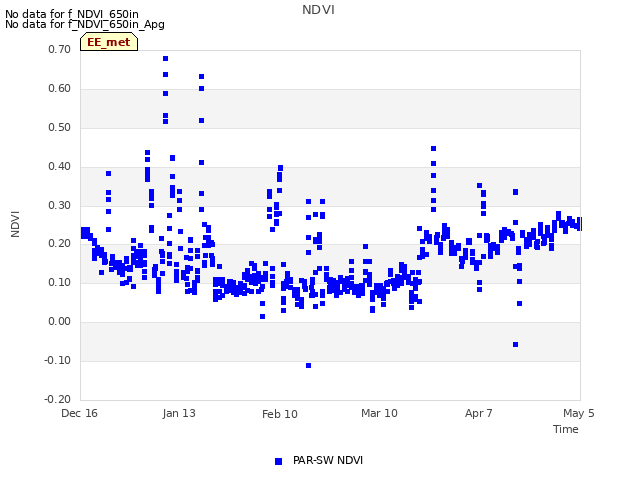
Task: Click the Jan 13 x-axis label
Action: coord(179,413)
